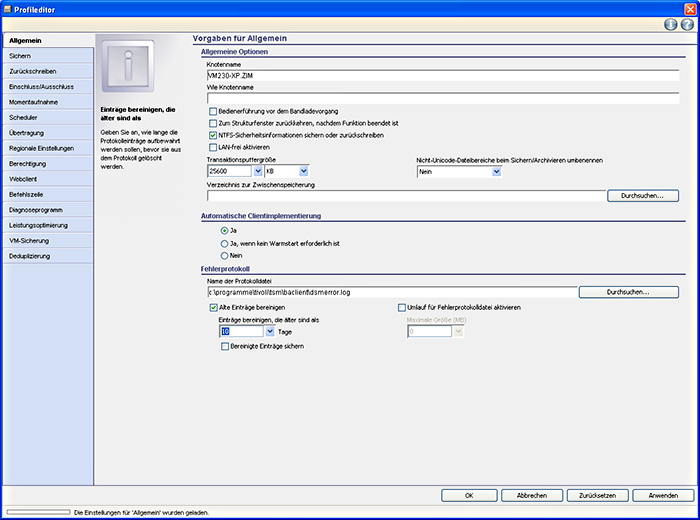Screen dimensions: 700x520
Task: Click the Anwenden button
Action: [x=662, y=495]
